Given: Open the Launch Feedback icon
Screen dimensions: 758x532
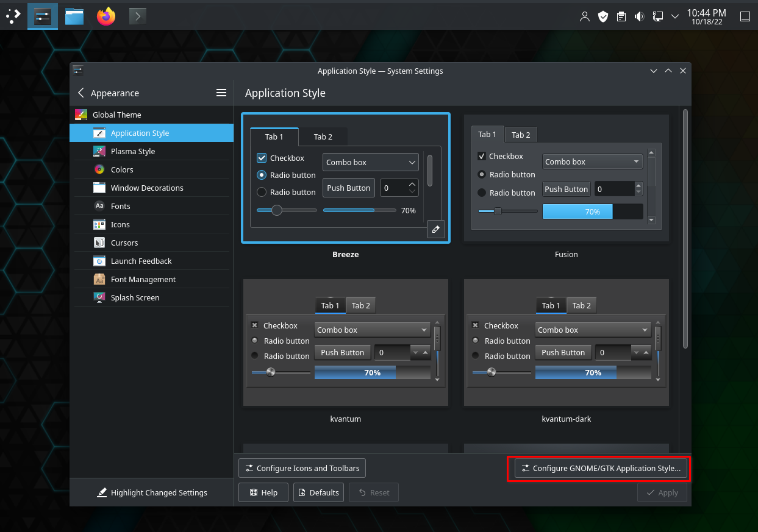Looking at the screenshot, I should tap(99, 261).
